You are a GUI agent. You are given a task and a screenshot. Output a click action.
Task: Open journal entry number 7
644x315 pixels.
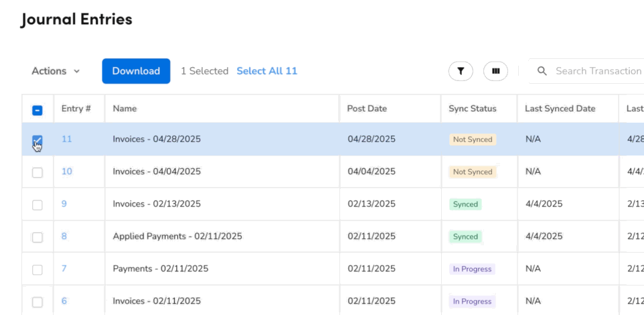point(64,269)
